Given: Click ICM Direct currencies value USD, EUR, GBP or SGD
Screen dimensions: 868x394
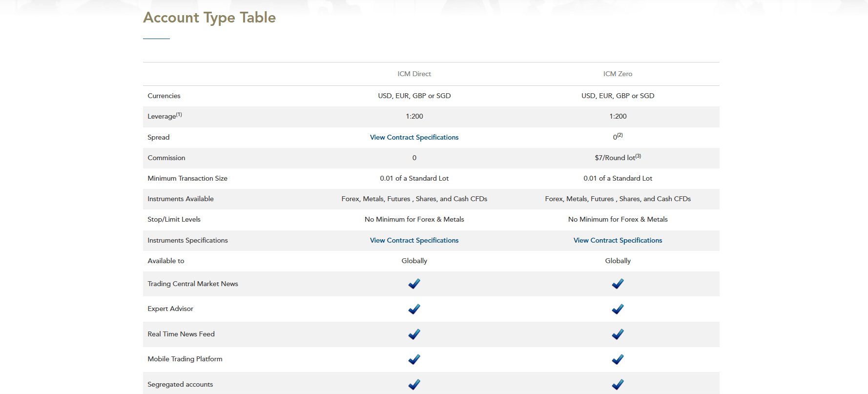Looking at the screenshot, I should coord(414,96).
